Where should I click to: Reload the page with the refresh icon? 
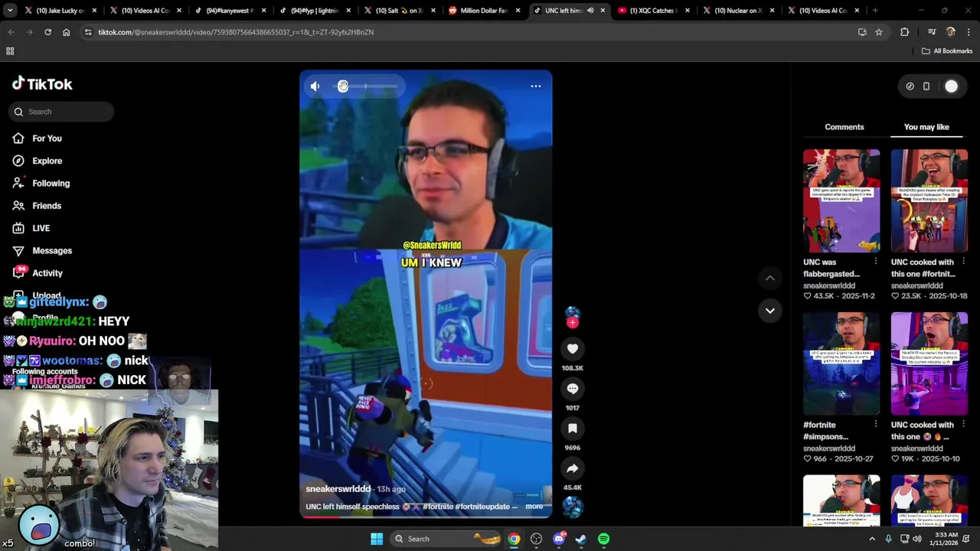point(47,32)
